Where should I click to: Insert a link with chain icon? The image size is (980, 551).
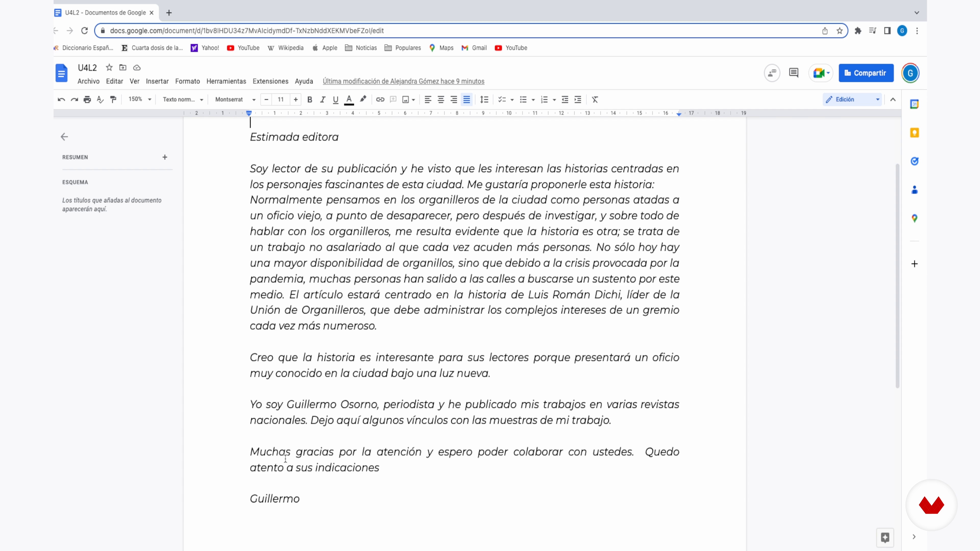coord(380,100)
